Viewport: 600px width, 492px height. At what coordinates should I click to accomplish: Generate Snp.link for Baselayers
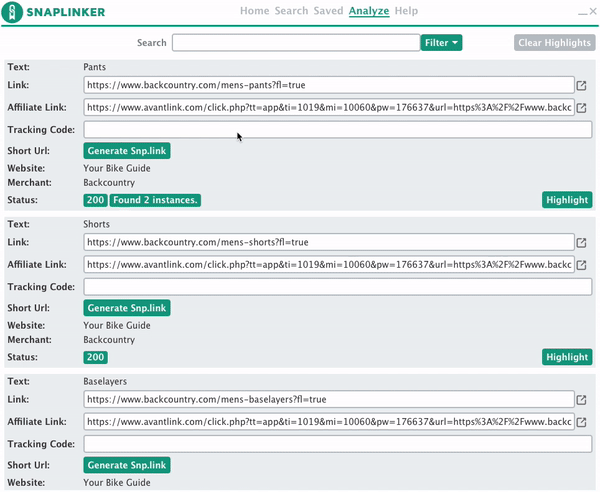[127, 465]
